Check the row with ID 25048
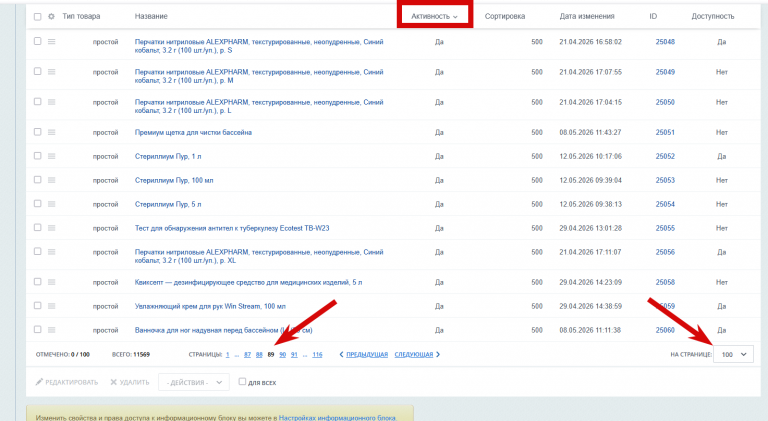This screenshot has width=768, height=421. point(37,41)
